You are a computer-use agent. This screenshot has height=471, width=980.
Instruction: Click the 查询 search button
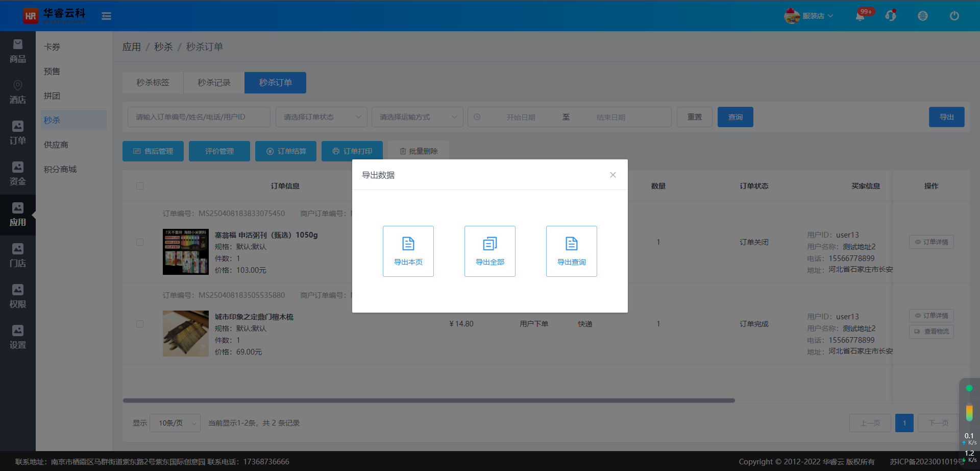[x=735, y=117]
